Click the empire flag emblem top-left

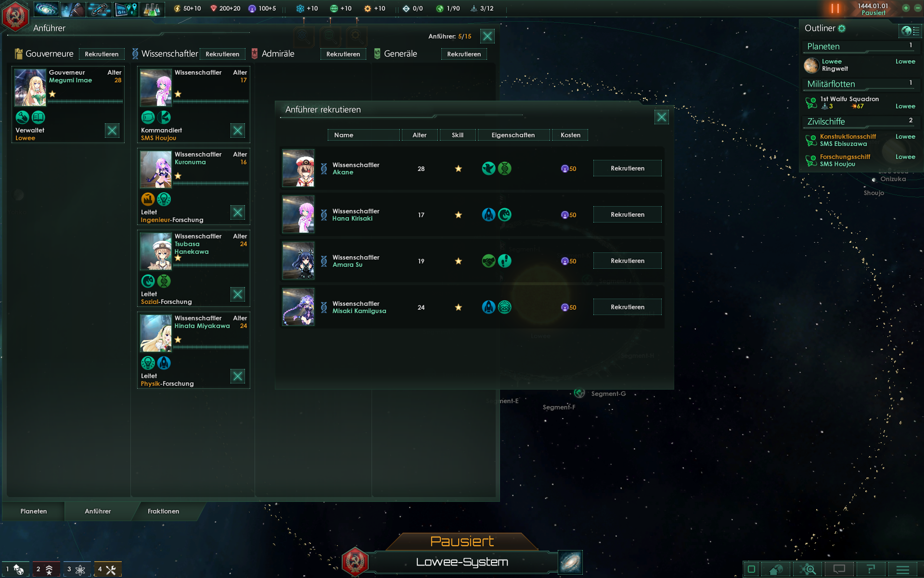(15, 16)
